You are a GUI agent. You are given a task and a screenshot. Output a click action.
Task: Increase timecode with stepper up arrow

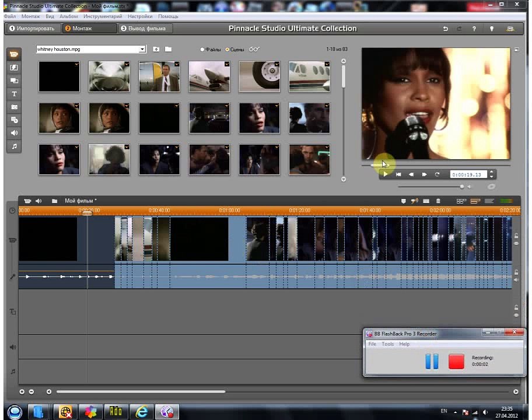pos(491,172)
